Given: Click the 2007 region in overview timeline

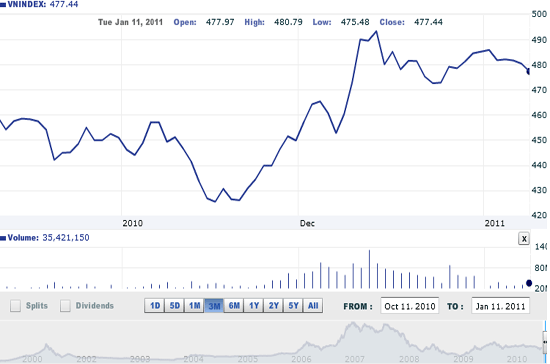Looking at the screenshot, I should (x=354, y=359).
